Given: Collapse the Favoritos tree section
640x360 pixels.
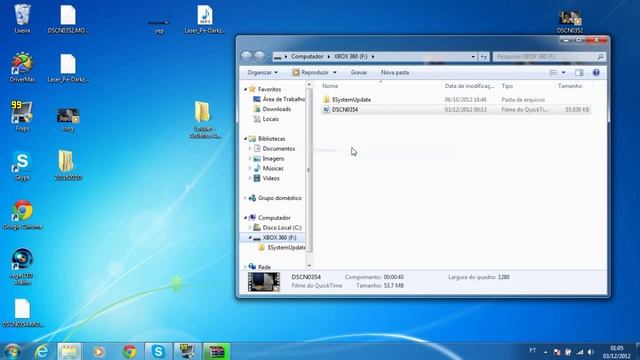Looking at the screenshot, I should (245, 89).
